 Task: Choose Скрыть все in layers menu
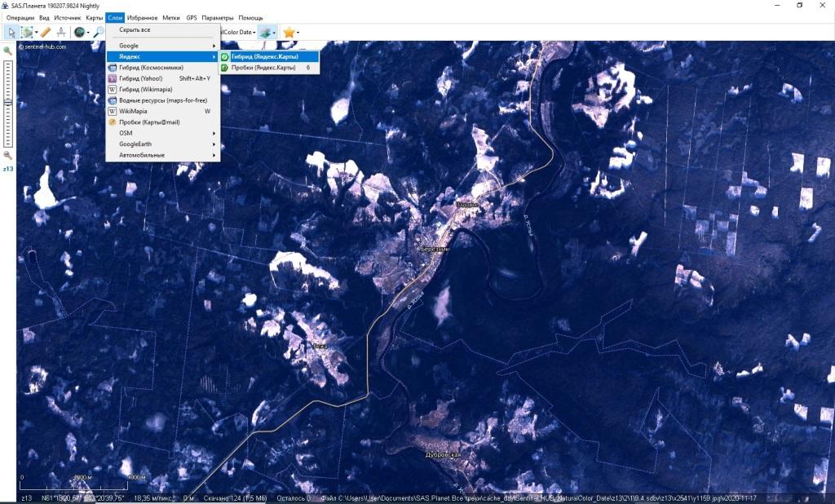tap(135, 30)
